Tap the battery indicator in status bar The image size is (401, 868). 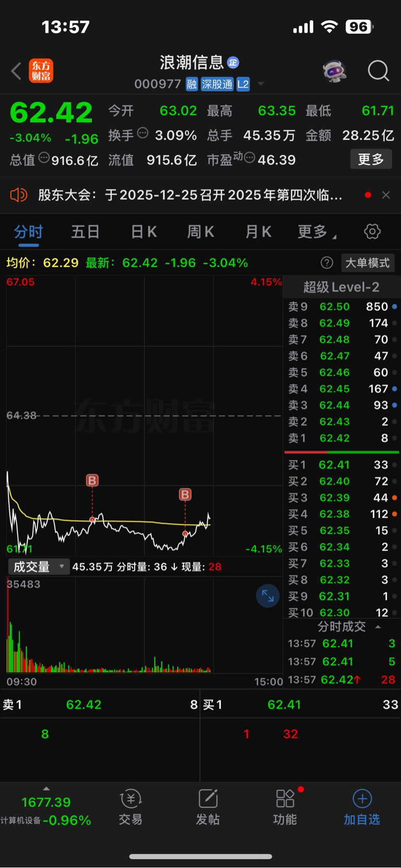360,27
